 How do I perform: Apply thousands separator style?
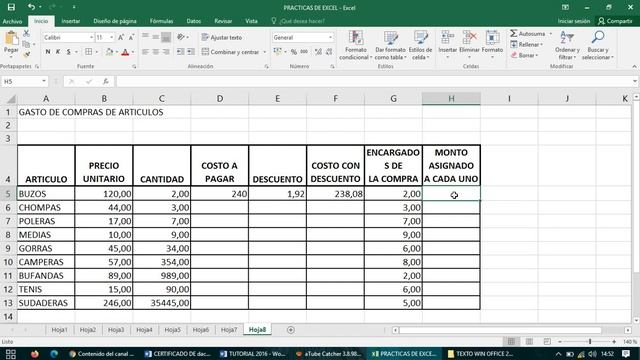point(304,52)
